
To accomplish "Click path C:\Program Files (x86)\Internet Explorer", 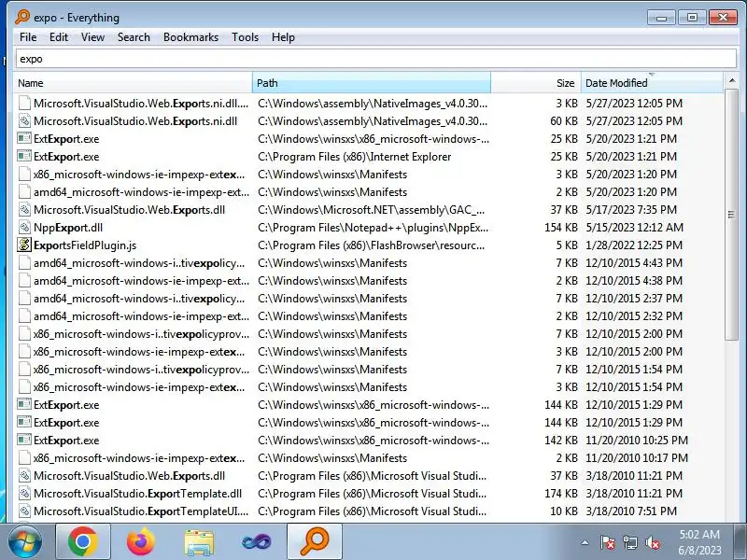I will tap(355, 157).
